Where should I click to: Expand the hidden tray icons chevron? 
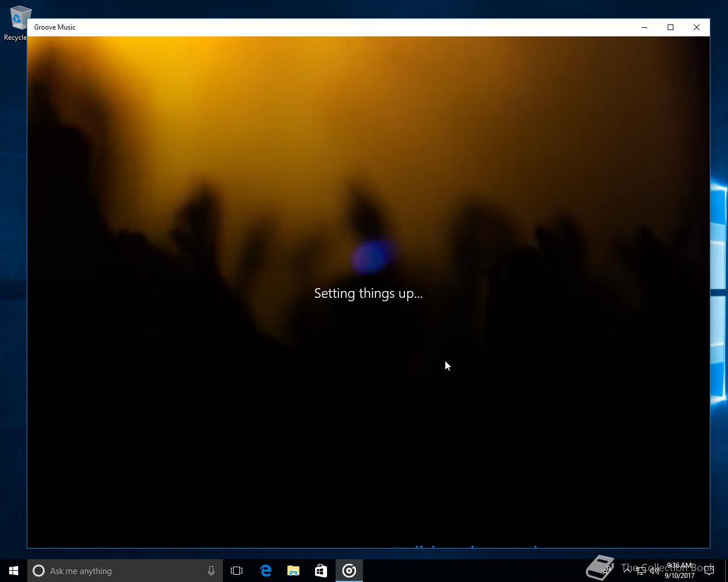[x=627, y=571]
